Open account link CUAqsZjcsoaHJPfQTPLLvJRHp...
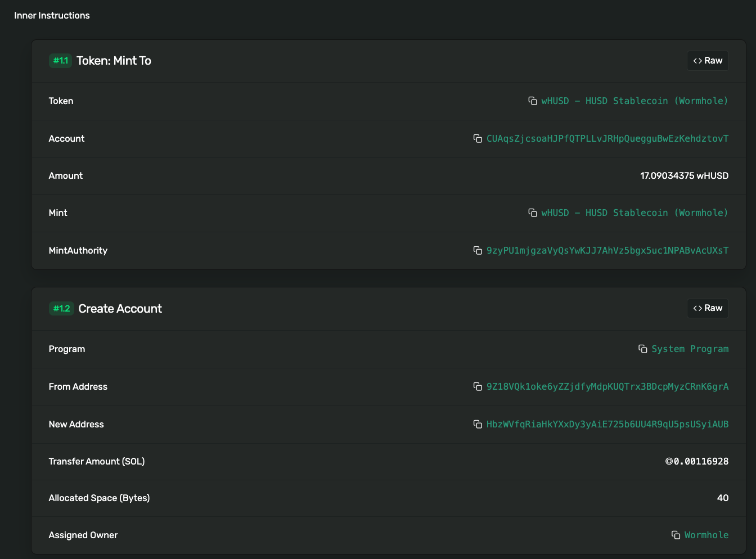This screenshot has height=559, width=756. pos(607,138)
